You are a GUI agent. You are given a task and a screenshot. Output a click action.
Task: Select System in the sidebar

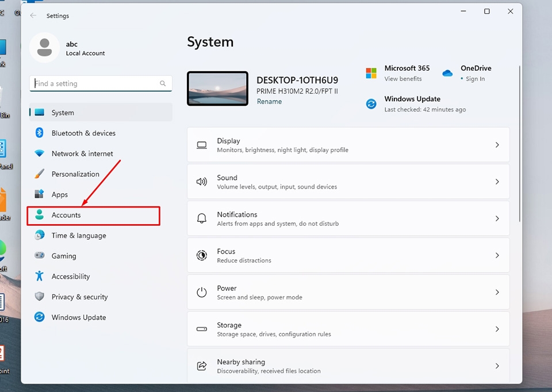click(x=101, y=112)
